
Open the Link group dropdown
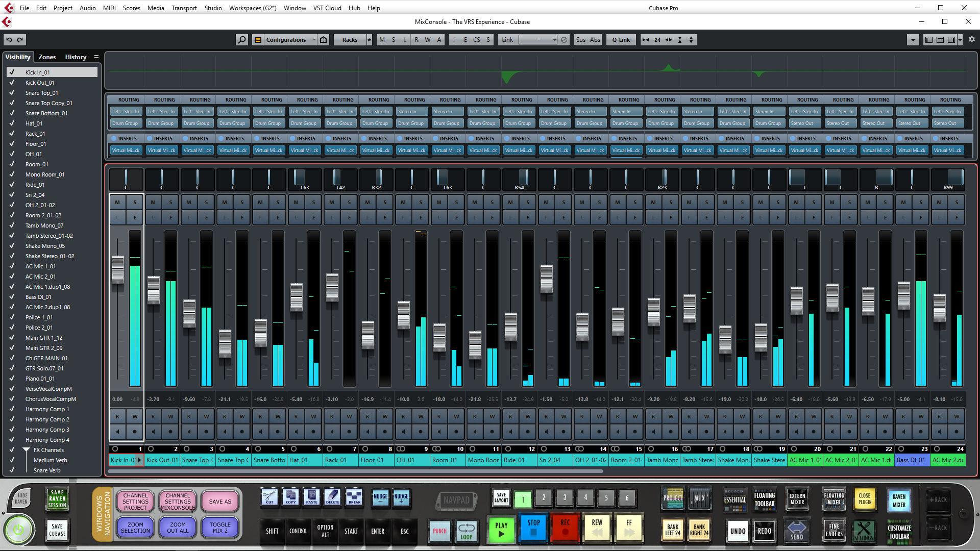(538, 40)
